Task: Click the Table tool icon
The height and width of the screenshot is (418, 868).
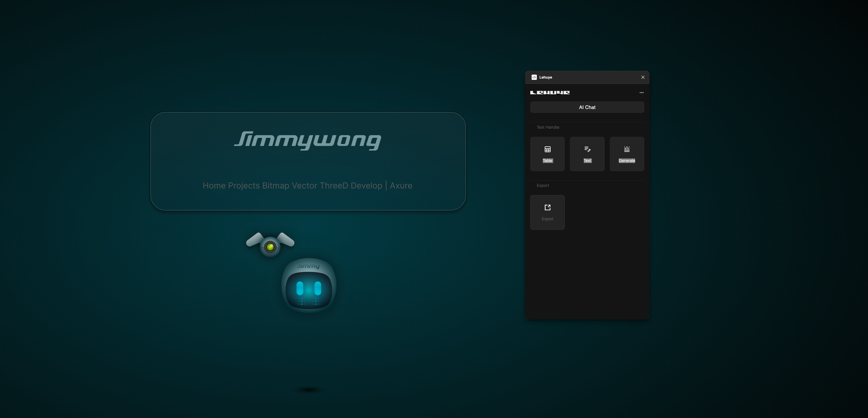Action: pyautogui.click(x=547, y=149)
